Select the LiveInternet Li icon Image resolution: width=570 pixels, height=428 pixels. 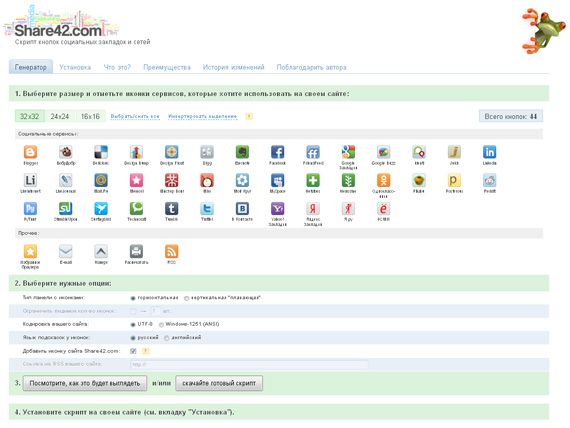30,180
